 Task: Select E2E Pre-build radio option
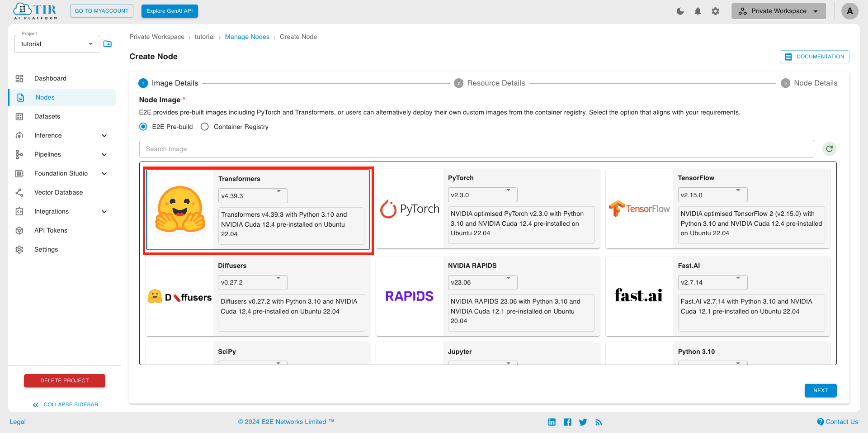143,127
